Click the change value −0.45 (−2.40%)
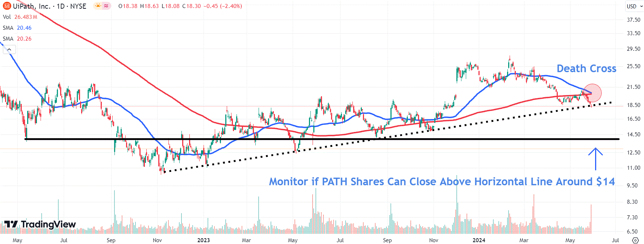The image size is (644, 244). [x=223, y=6]
